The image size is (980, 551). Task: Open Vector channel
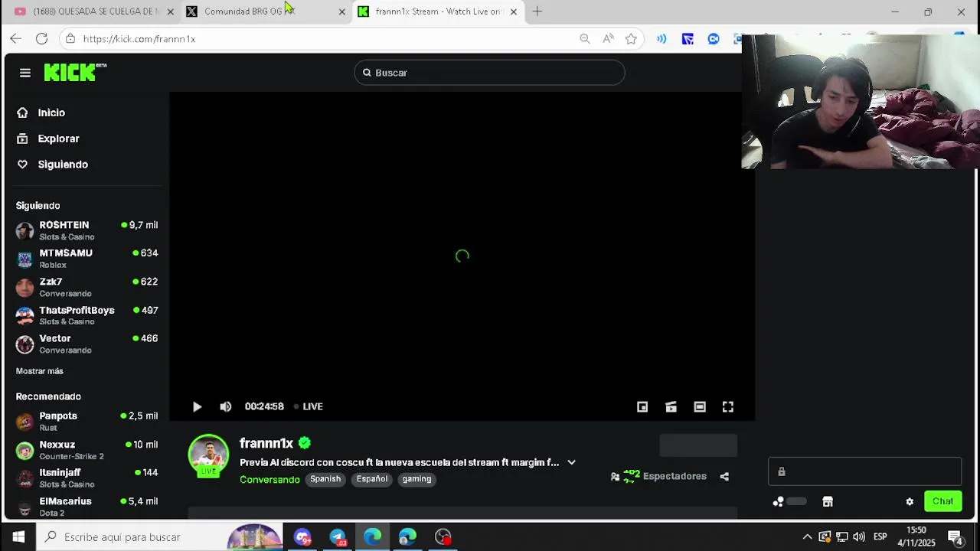tap(87, 344)
